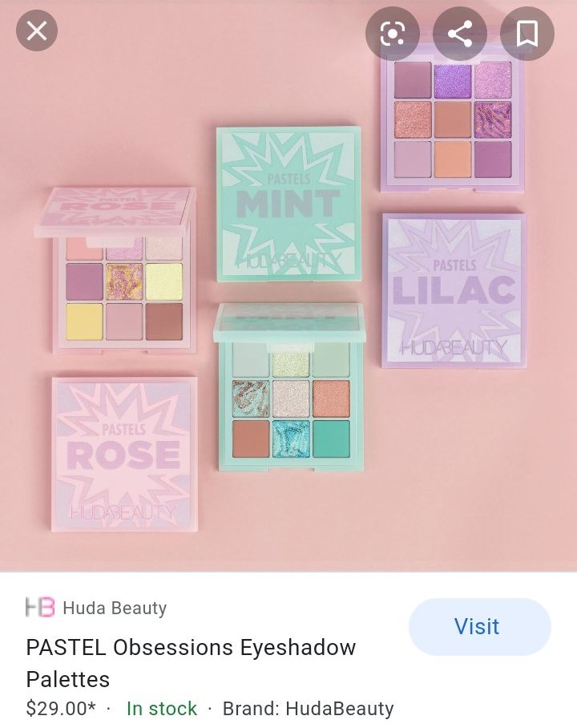Click the yellow matte shade in Rose palette

tap(84, 322)
